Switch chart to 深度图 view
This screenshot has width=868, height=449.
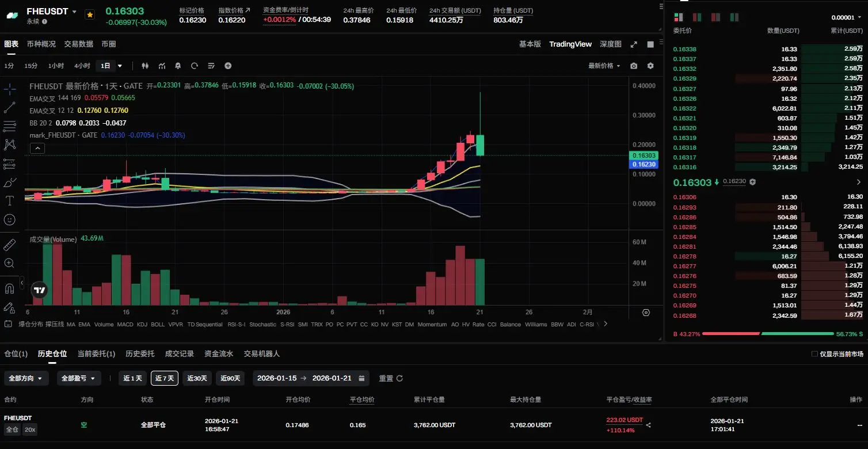(x=611, y=44)
